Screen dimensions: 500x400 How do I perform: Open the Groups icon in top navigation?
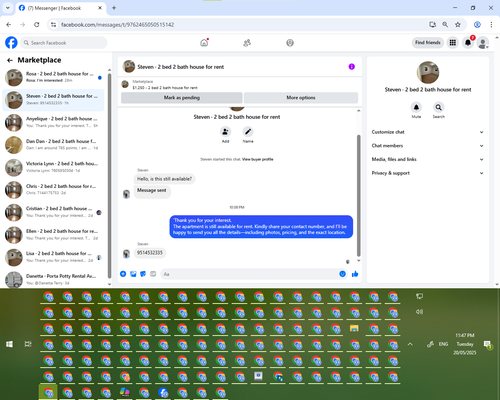[x=290, y=43]
